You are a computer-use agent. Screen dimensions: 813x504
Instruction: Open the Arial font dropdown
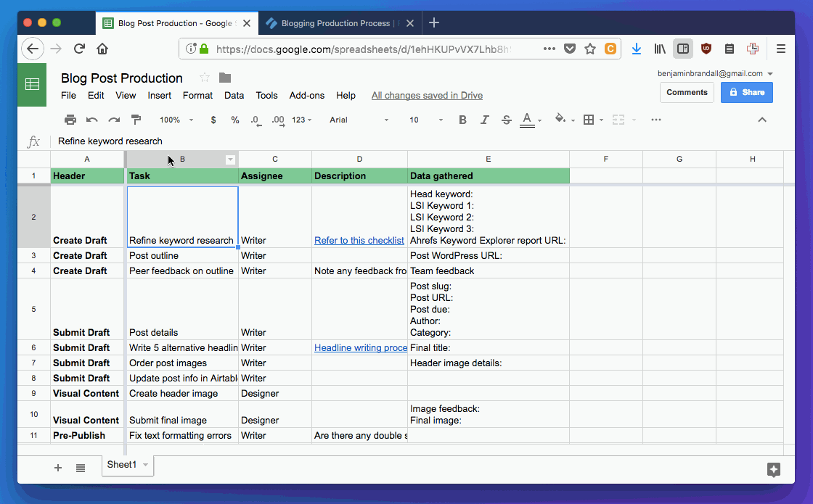(x=359, y=120)
